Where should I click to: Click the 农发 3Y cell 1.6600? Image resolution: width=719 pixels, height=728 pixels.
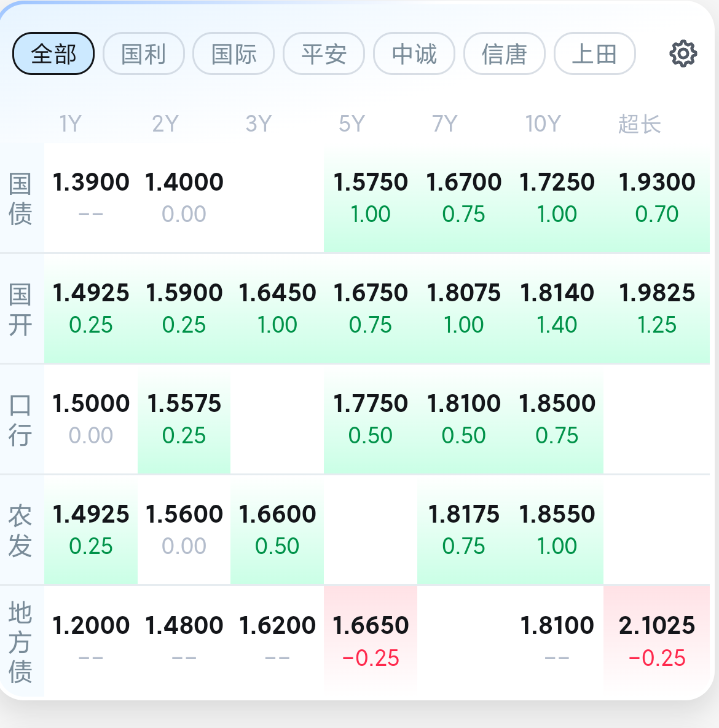pyautogui.click(x=277, y=530)
